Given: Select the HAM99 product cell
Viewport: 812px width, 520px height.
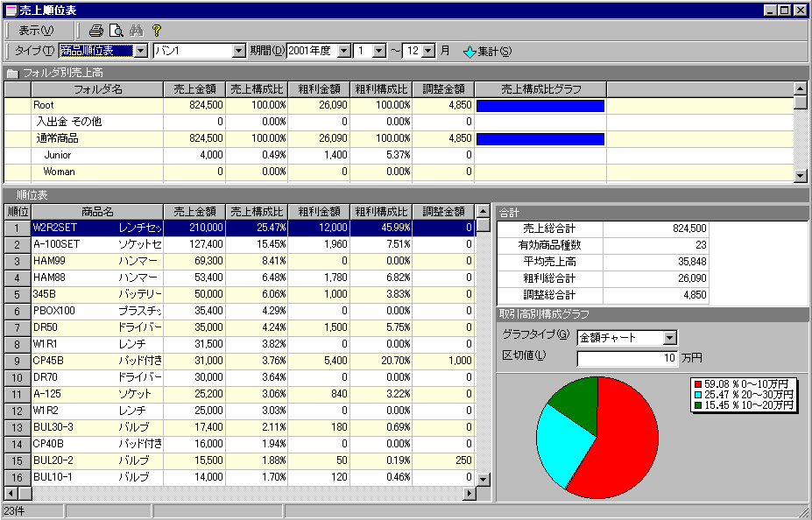Looking at the screenshot, I should tap(97, 261).
